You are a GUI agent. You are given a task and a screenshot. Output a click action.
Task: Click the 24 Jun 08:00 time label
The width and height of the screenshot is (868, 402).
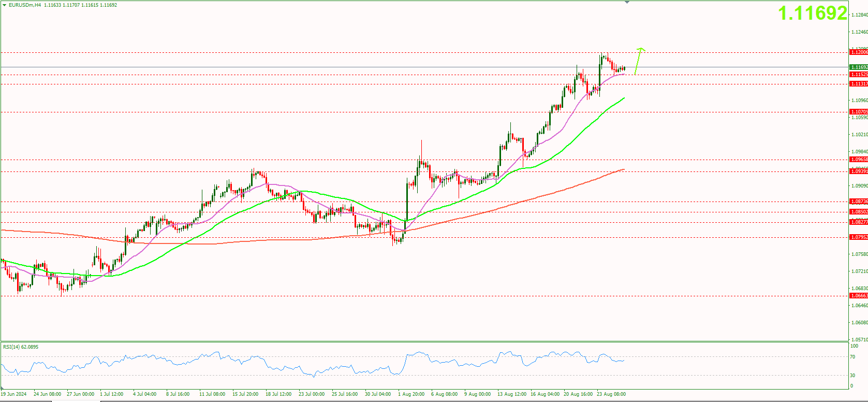[x=47, y=394]
